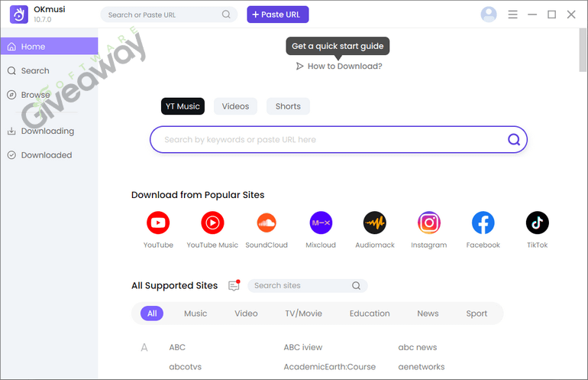Viewport: 588px width, 380px height.
Task: Open the Instagram site icon
Action: pyautogui.click(x=428, y=223)
